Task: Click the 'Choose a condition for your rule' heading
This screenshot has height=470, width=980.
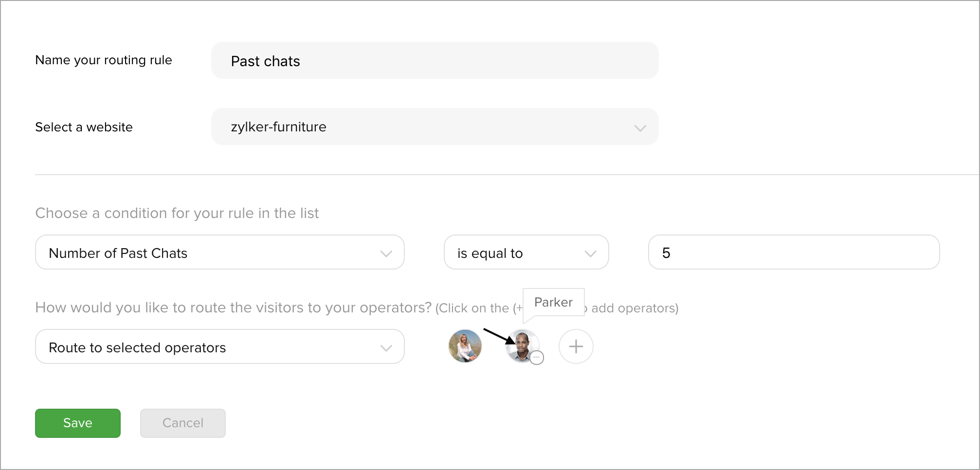Action: 177,213
